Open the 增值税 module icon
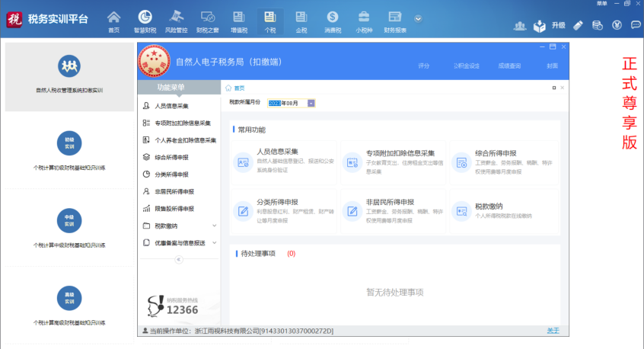 (238, 17)
